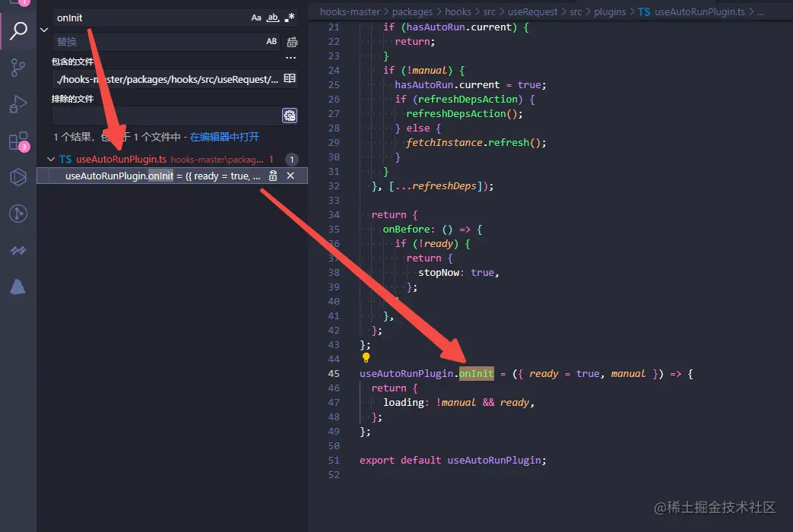This screenshot has width=793, height=532.
Task: Open the triangle-shaped activity bar icon
Action: click(x=18, y=287)
